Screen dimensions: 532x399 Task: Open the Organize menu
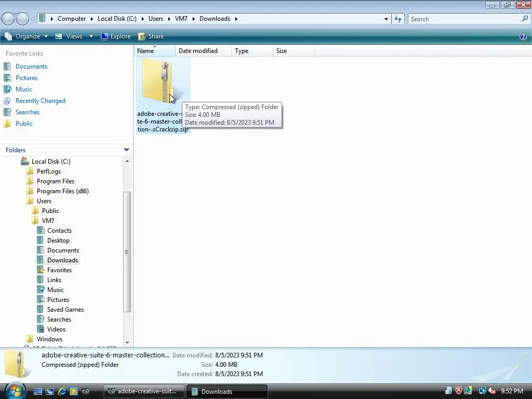pos(26,36)
